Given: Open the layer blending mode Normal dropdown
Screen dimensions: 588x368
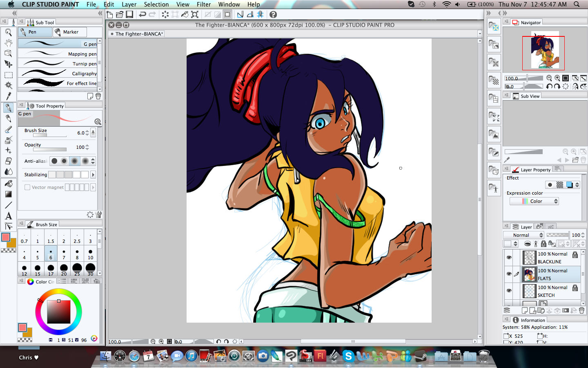Looking at the screenshot, I should click(523, 235).
